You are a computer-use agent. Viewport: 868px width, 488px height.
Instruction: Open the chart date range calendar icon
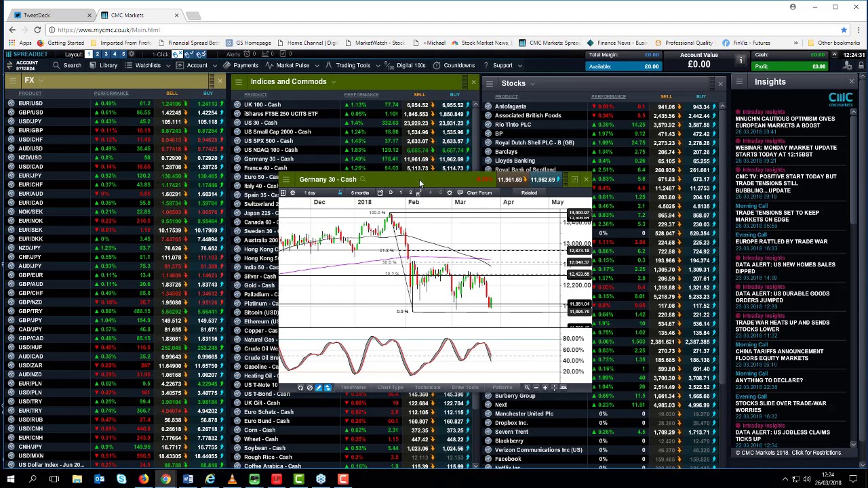[380, 193]
